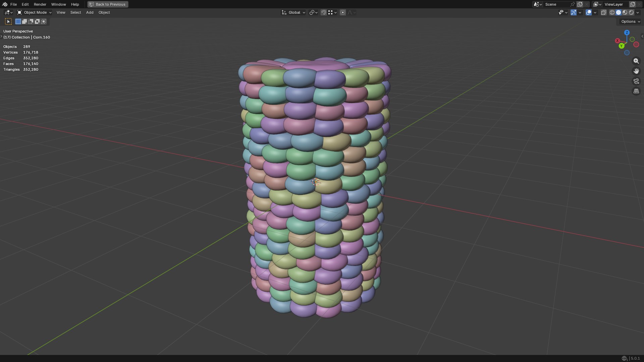Choose Invert Existing Selection mode
This screenshot has height=362, width=644.
coord(37,21)
